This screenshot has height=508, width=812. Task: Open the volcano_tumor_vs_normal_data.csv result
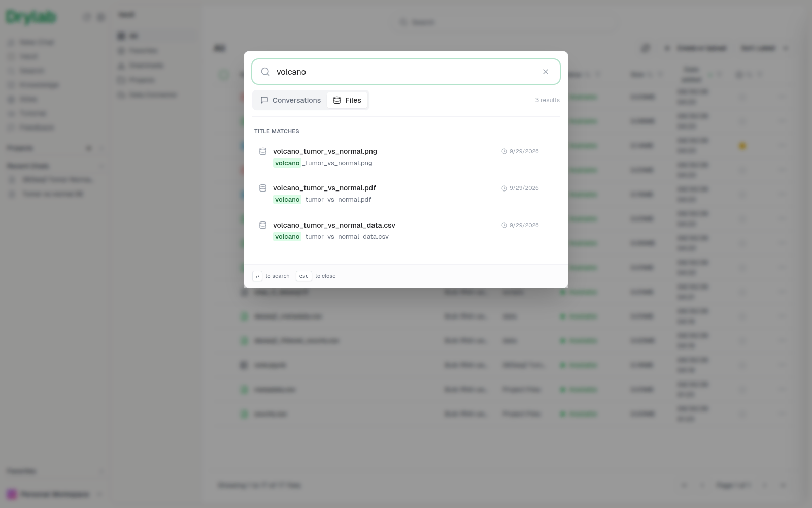pyautogui.click(x=406, y=231)
